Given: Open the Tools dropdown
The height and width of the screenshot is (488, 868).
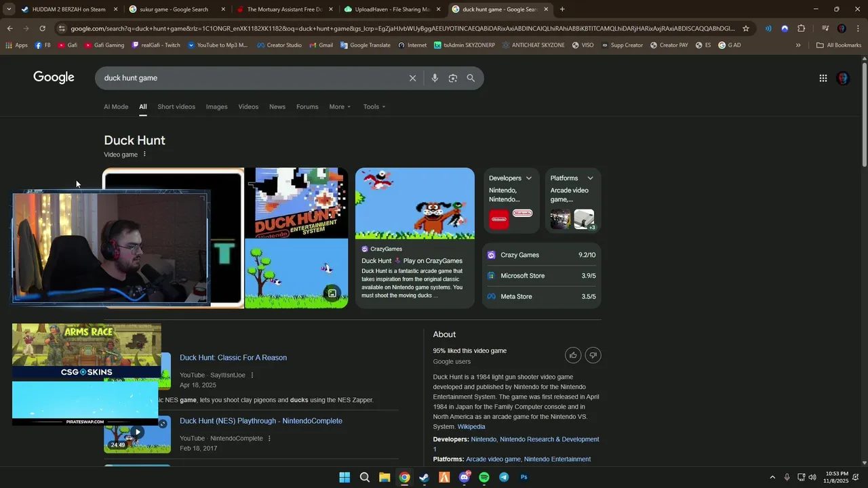Looking at the screenshot, I should 374,106.
